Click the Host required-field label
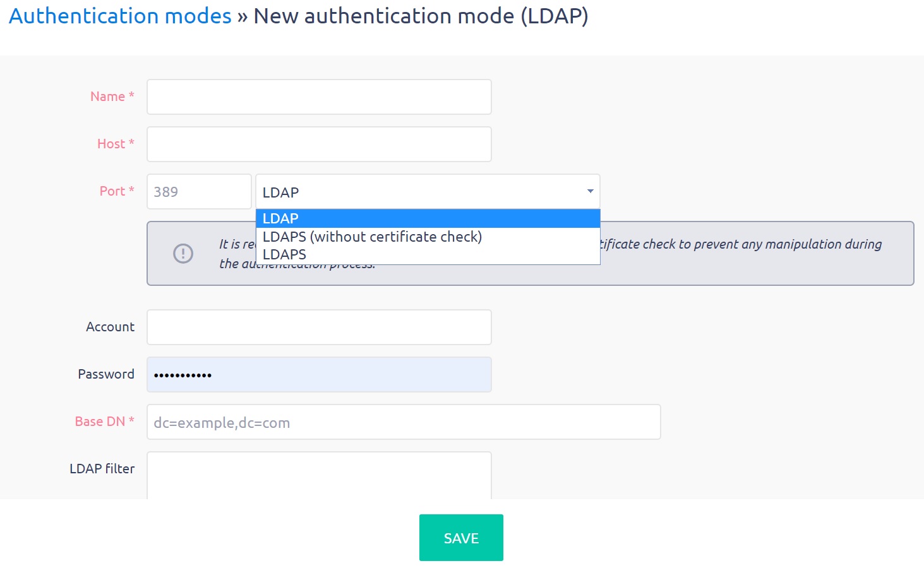924x573 pixels. (115, 143)
